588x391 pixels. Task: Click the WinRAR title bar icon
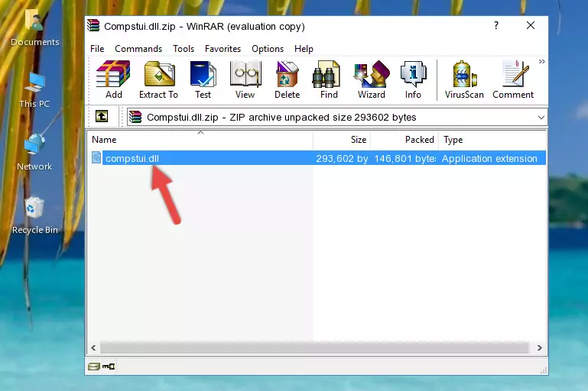click(x=93, y=26)
